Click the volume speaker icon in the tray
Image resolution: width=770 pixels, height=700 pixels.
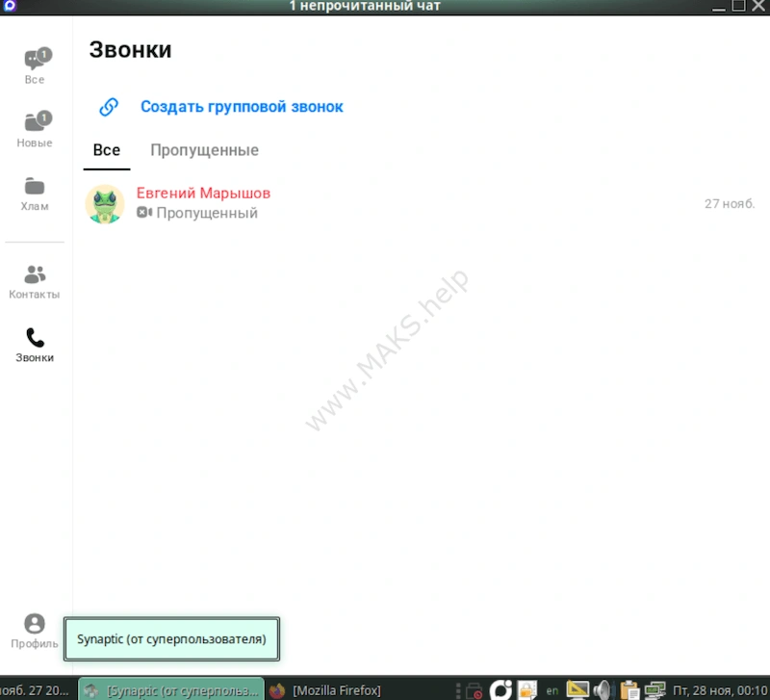(603, 689)
